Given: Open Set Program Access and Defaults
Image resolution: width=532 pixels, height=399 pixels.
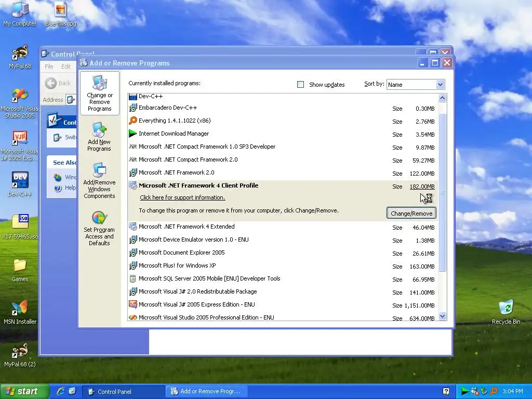Looking at the screenshot, I should [x=99, y=228].
